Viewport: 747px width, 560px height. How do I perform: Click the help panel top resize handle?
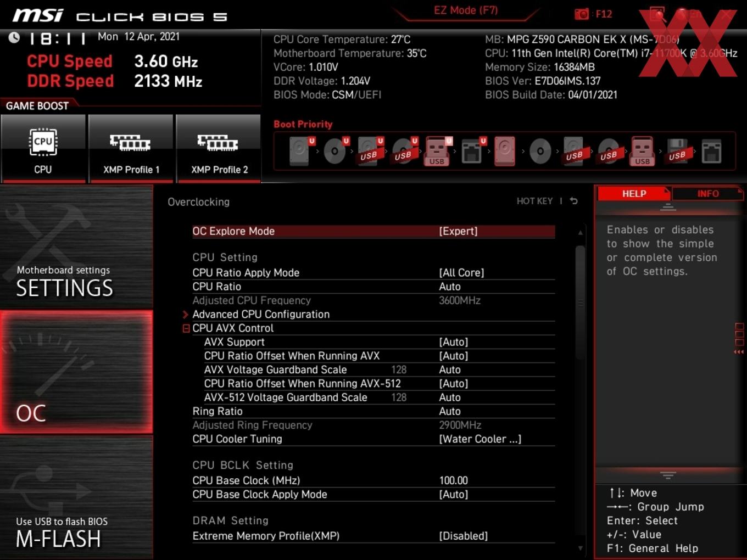click(668, 208)
